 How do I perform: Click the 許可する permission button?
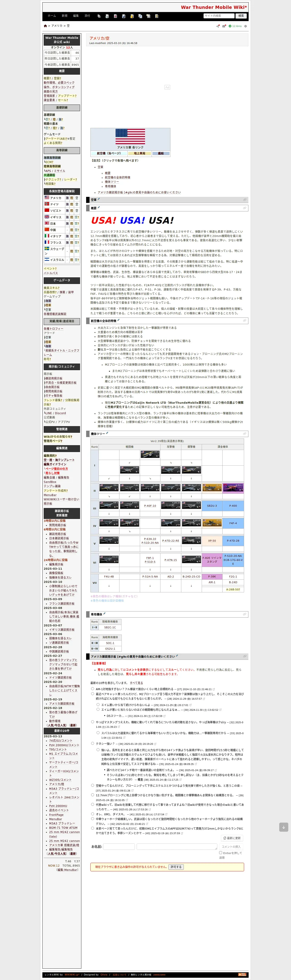(x=176, y=867)
